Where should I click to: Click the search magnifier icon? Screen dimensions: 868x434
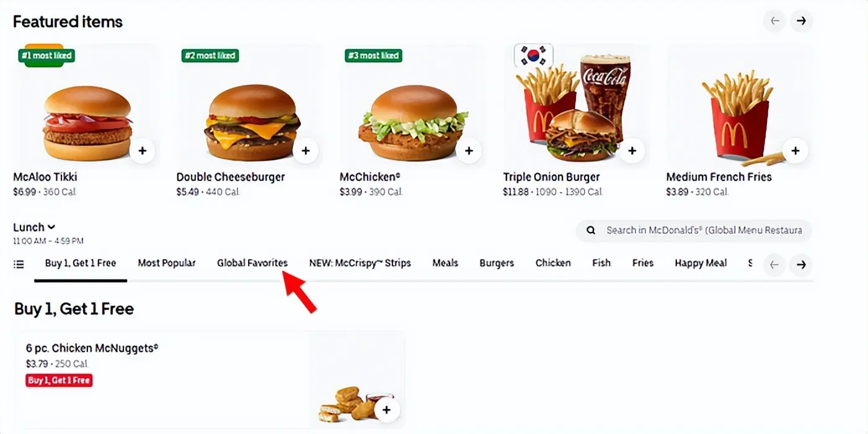click(591, 231)
